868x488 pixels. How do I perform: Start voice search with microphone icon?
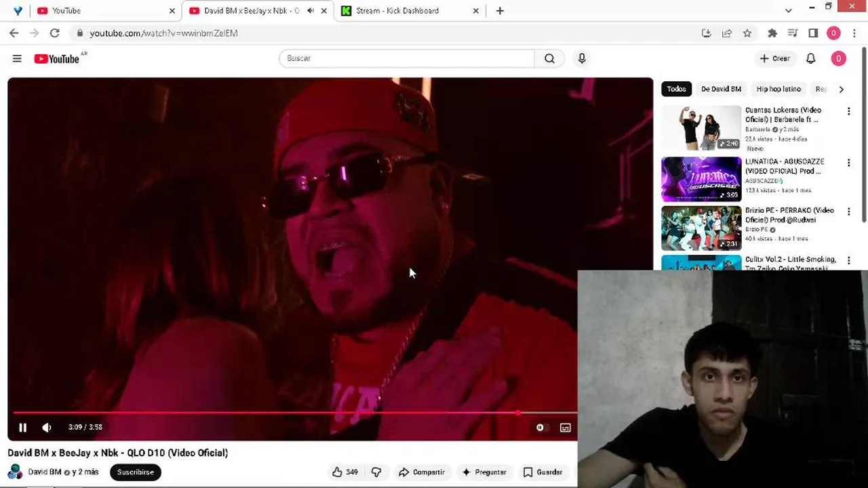tap(582, 58)
